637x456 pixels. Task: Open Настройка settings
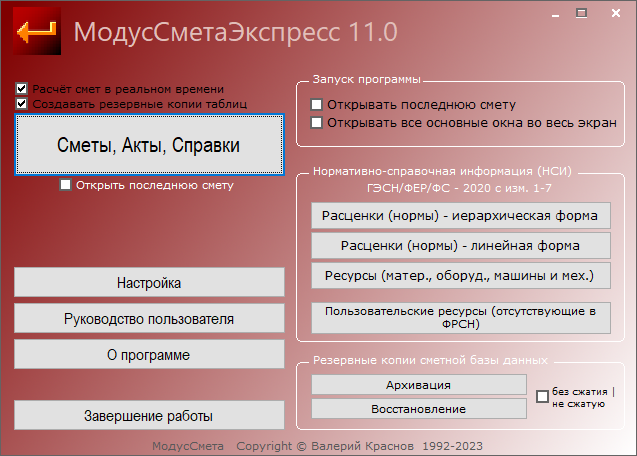click(149, 282)
